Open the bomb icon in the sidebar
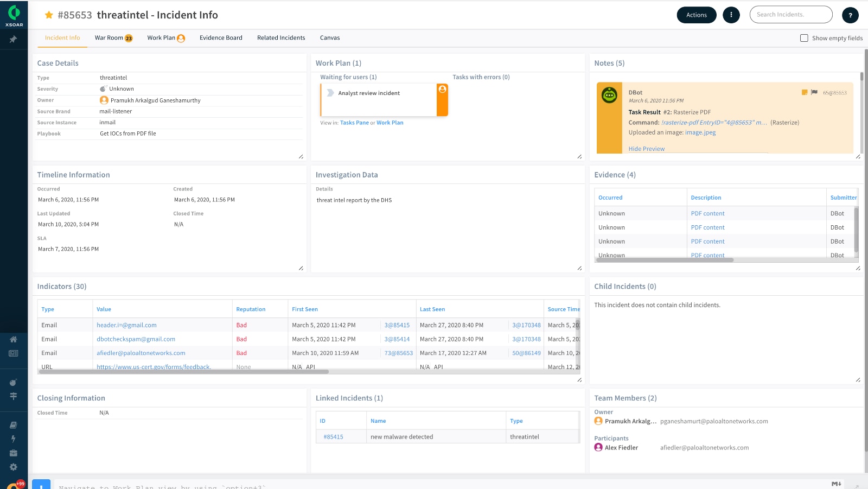Screen dimensions: 868x489 tap(14, 382)
